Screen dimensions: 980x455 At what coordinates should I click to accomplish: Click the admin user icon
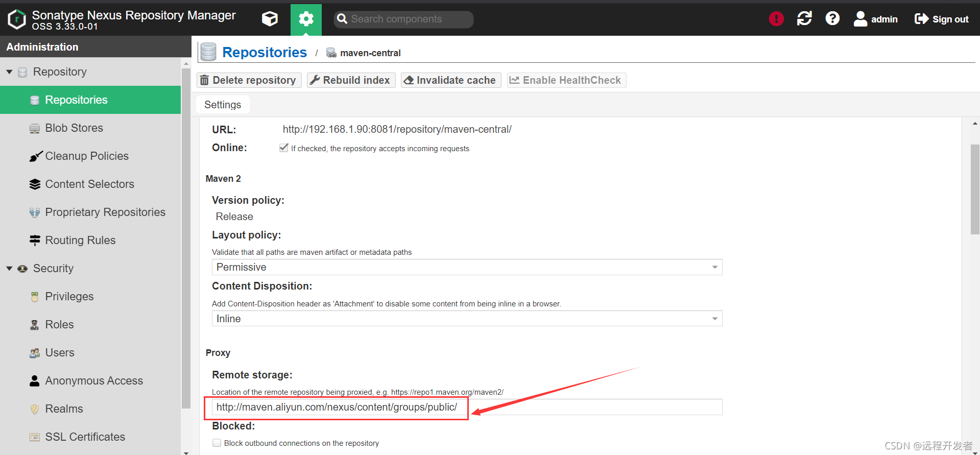click(861, 19)
